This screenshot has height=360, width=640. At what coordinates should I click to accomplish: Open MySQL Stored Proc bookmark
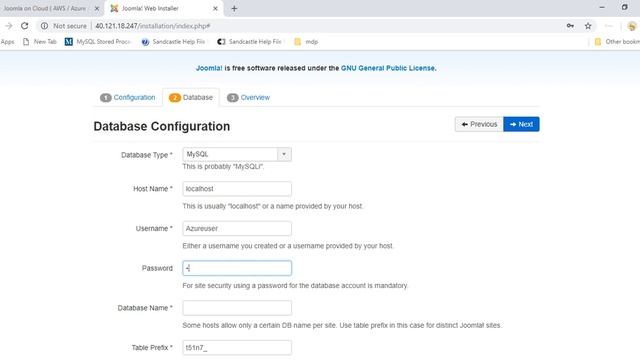(x=98, y=42)
